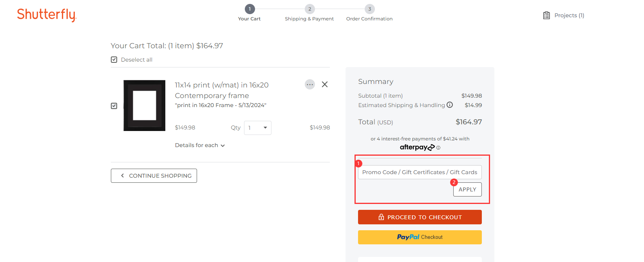Image resolution: width=644 pixels, height=262 pixels.
Task: Check out with PayPal button
Action: 420,237
